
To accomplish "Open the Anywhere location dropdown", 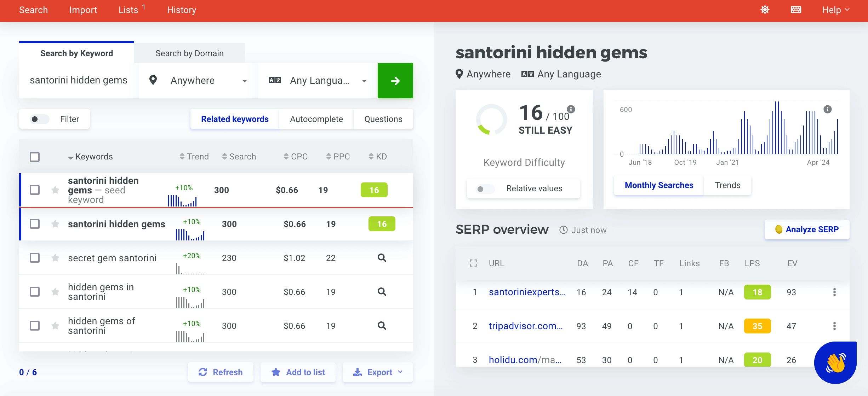I will [198, 81].
